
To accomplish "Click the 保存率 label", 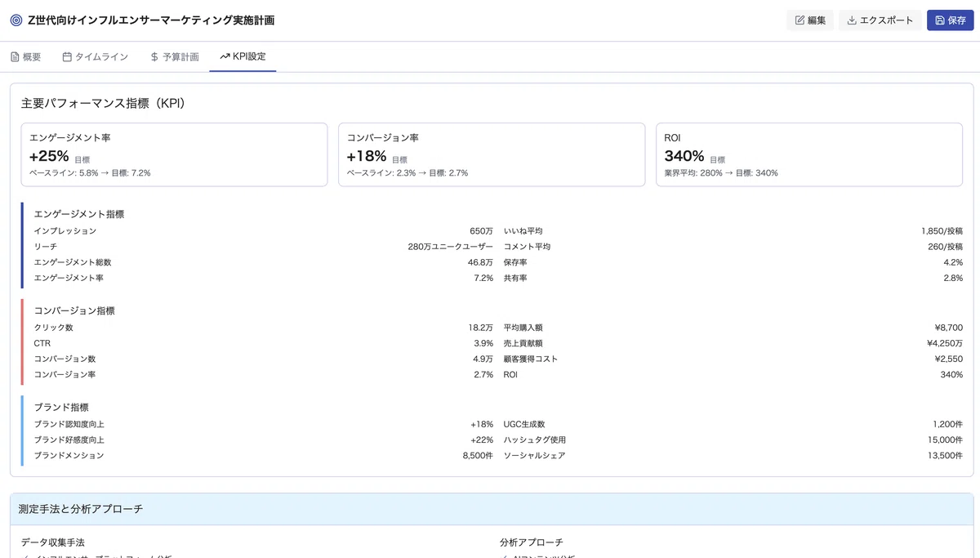I will pyautogui.click(x=515, y=262).
